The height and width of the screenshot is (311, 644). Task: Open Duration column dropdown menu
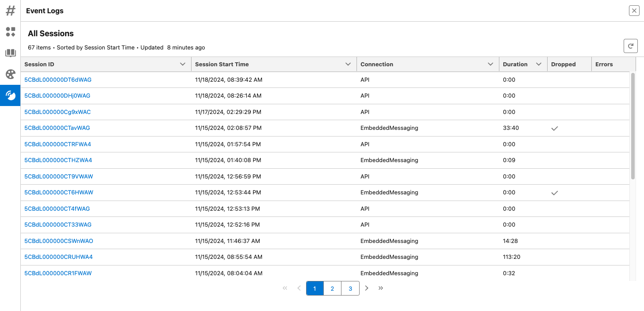coord(539,64)
